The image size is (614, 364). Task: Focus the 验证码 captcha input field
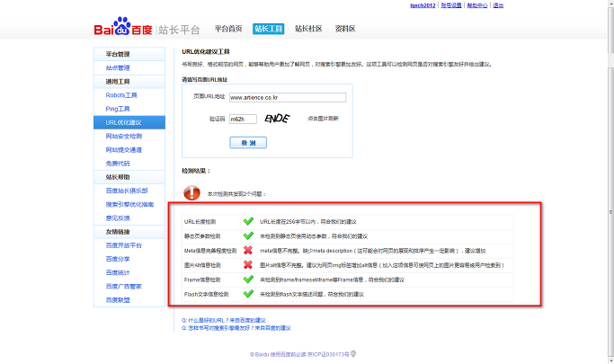pos(243,119)
